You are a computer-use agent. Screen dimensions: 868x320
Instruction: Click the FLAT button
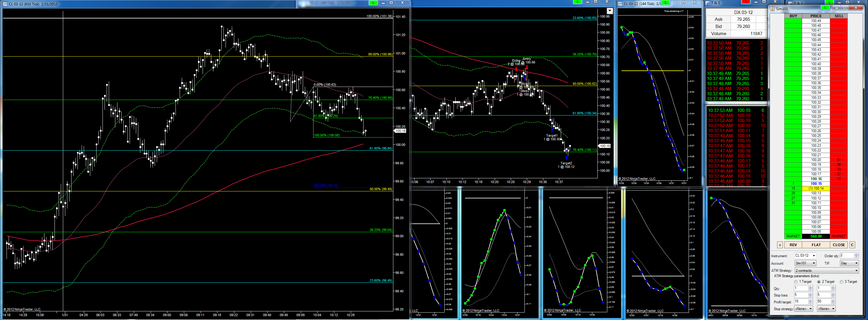coord(816,245)
